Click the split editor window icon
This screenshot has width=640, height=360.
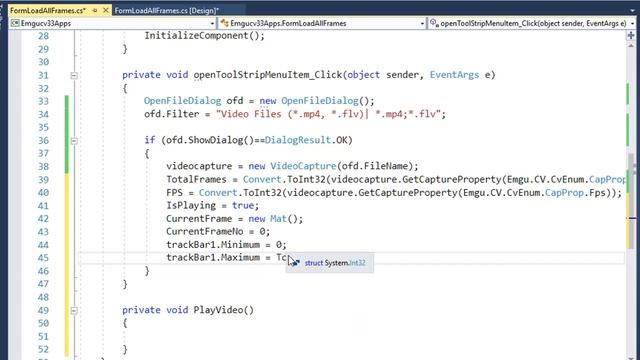click(631, 36)
